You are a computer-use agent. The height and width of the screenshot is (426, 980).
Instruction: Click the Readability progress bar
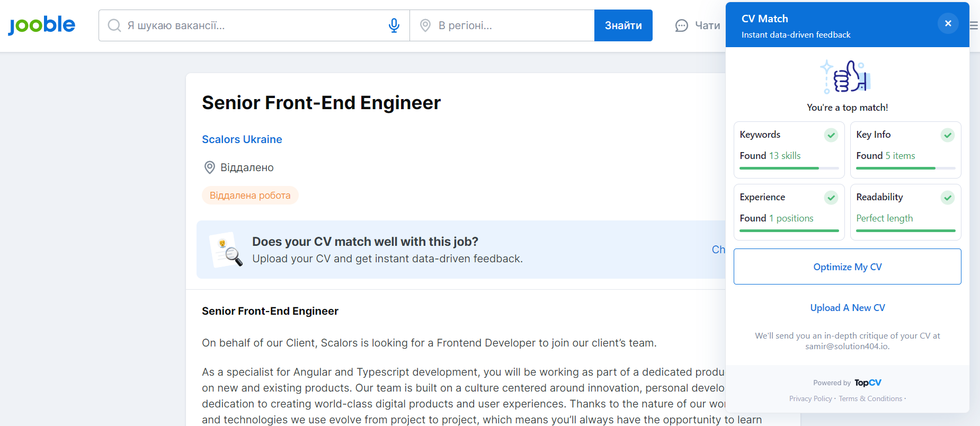(x=906, y=230)
